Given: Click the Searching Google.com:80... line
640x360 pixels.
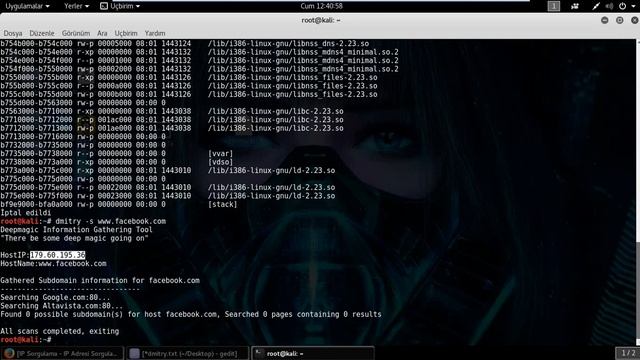Looking at the screenshot, I should pyautogui.click(x=55, y=298).
